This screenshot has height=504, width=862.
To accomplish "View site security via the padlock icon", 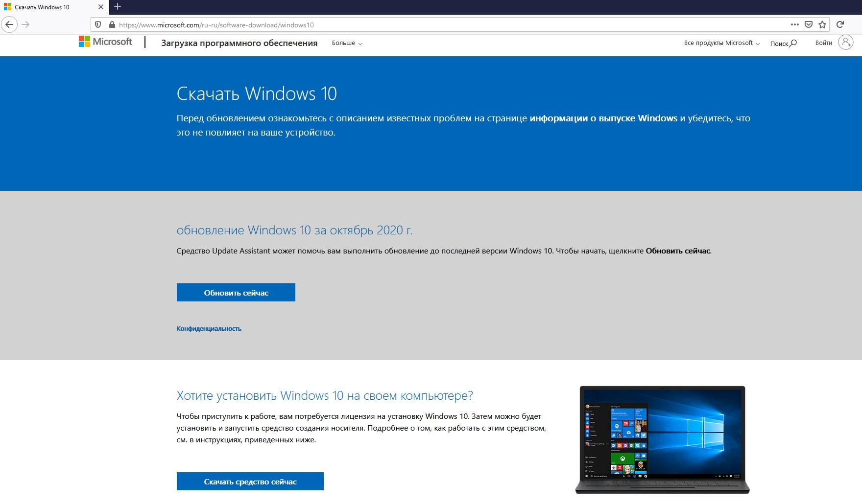I will [x=112, y=24].
